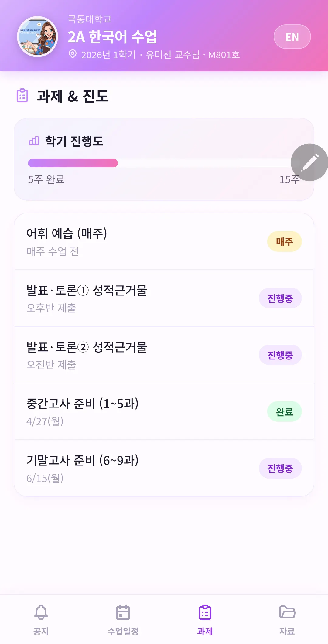This screenshot has height=644, width=328.
Task: Click the 진행중 badge on 기말고사 준비
Action: tap(280, 469)
